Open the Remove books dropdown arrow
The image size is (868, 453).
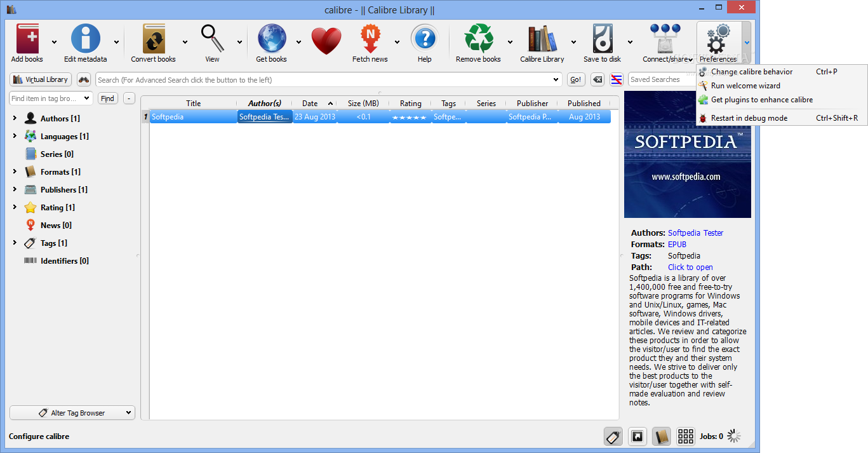pos(510,43)
